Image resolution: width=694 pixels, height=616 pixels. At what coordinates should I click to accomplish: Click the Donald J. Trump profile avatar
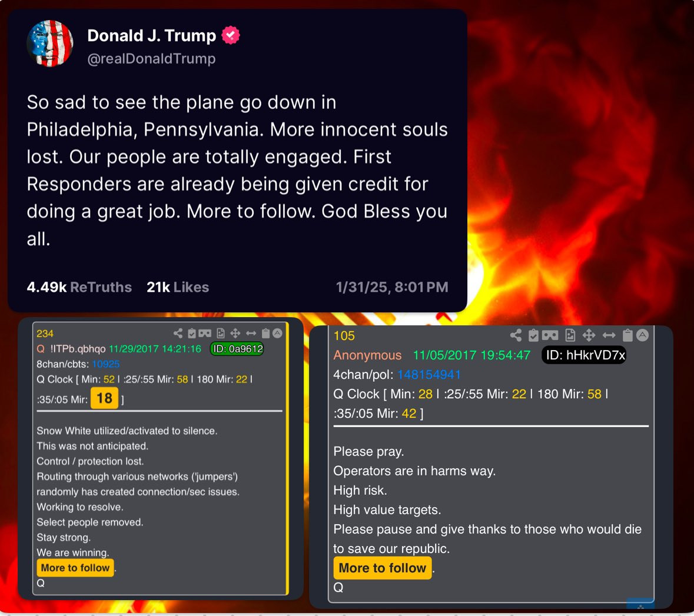(50, 44)
